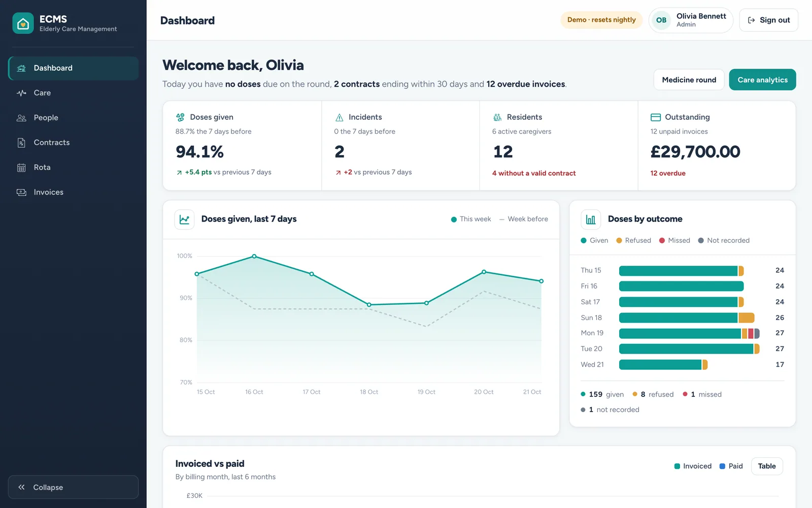Viewport: 812px width, 508px height.
Task: Click the Doses given pills icon
Action: [x=180, y=117]
